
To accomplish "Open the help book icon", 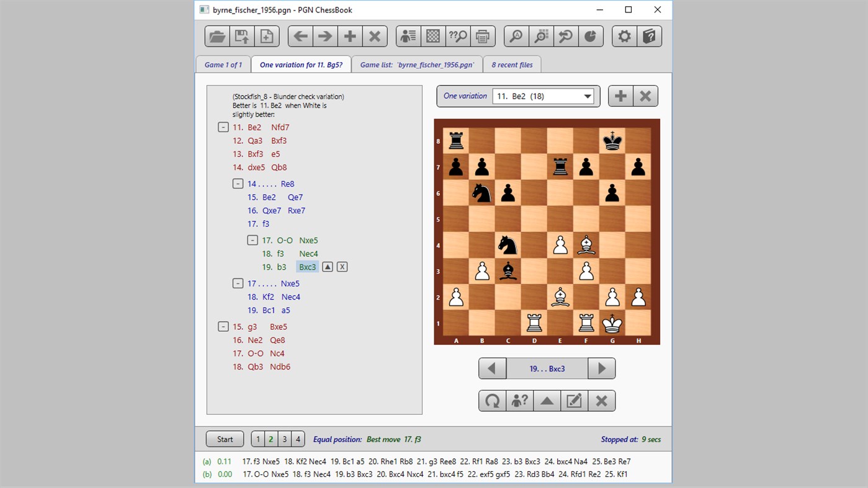I will pyautogui.click(x=649, y=36).
